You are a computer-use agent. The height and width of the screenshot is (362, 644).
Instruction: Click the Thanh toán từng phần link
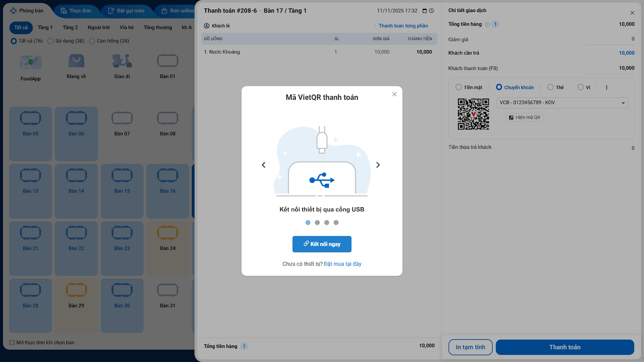coord(403,26)
